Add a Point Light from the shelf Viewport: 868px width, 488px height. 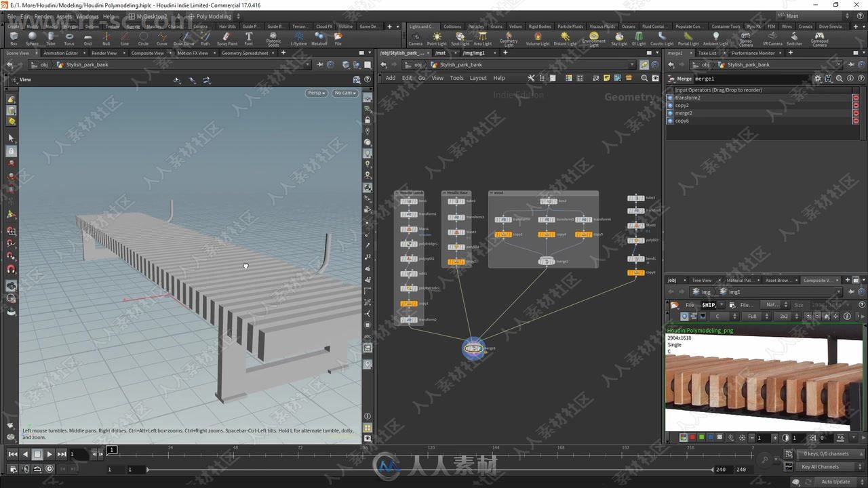437,39
